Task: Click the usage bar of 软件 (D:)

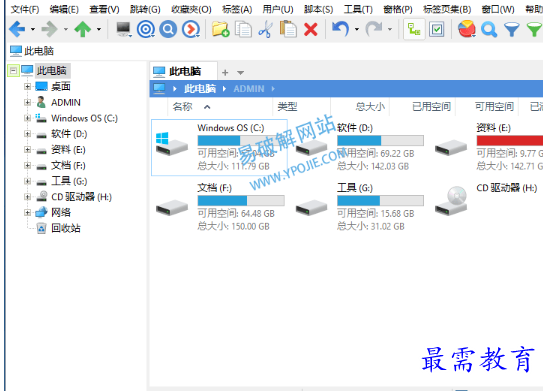Action: click(380, 140)
